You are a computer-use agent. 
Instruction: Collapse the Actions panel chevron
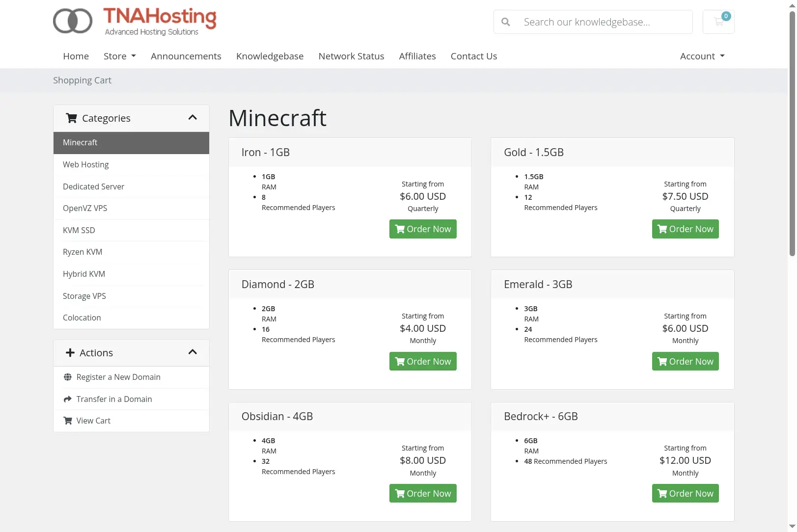(x=192, y=352)
